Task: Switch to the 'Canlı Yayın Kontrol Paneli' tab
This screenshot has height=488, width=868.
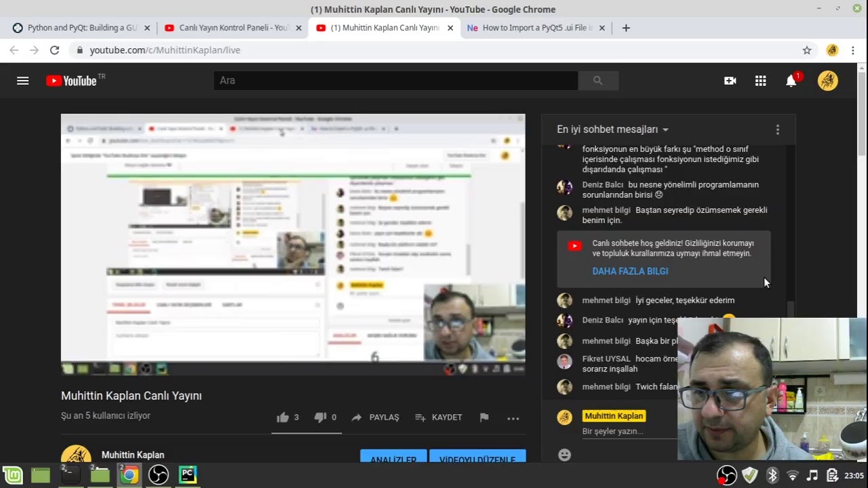Action: (x=233, y=28)
